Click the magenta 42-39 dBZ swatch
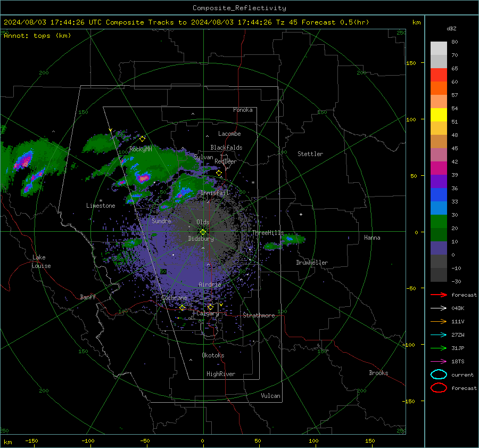Screen dimensions: 479x448 pyautogui.click(x=439, y=168)
